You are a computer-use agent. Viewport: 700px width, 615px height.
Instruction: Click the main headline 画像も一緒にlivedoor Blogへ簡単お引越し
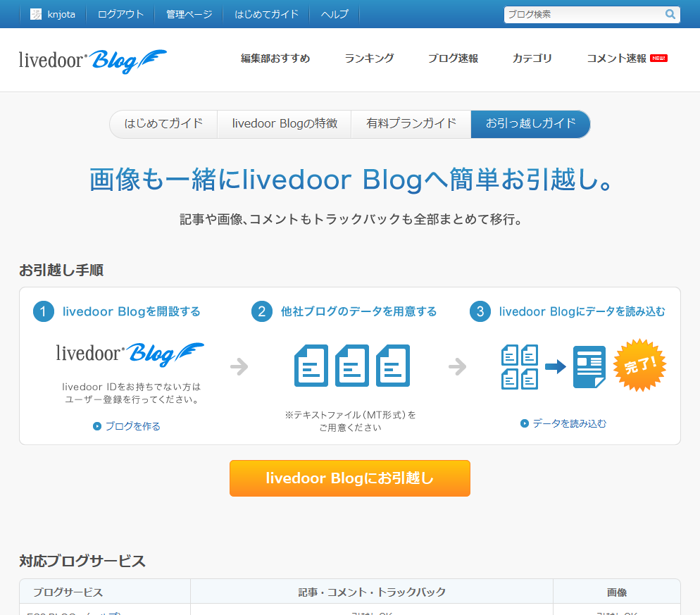351,180
